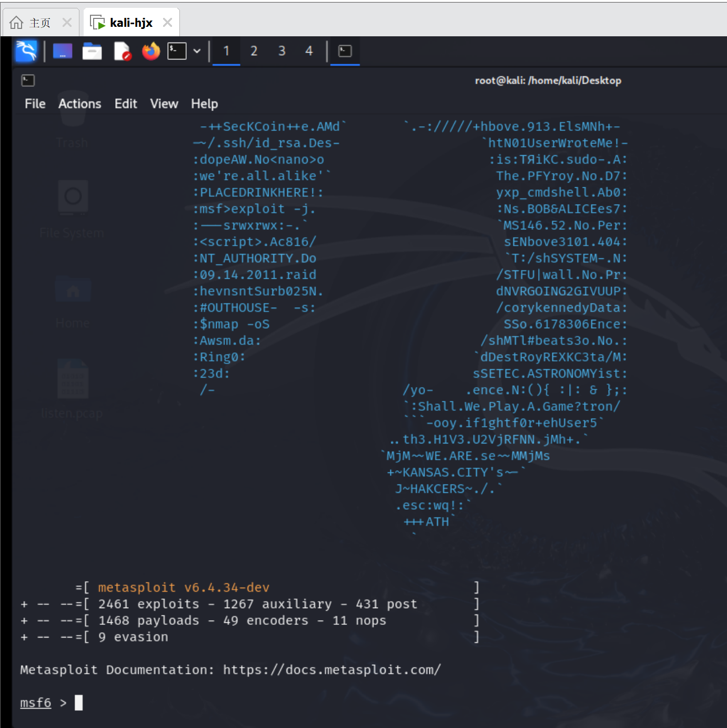The height and width of the screenshot is (728, 727).
Task: Open the Actions menu
Action: [x=80, y=104]
